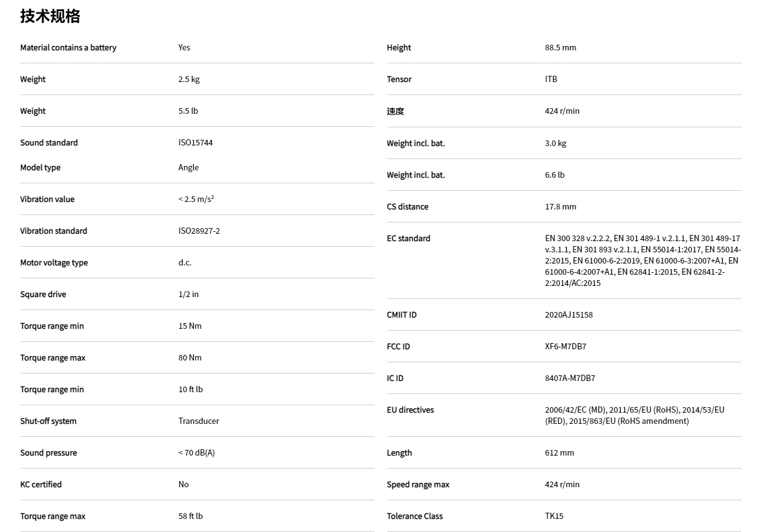Select the Tolerance Class value TK15
The image size is (778, 532).
tap(554, 516)
